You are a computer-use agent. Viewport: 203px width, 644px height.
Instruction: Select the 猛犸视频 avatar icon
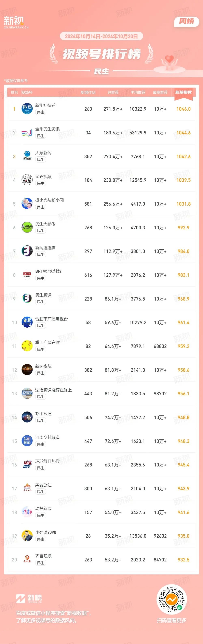[x=27, y=180]
